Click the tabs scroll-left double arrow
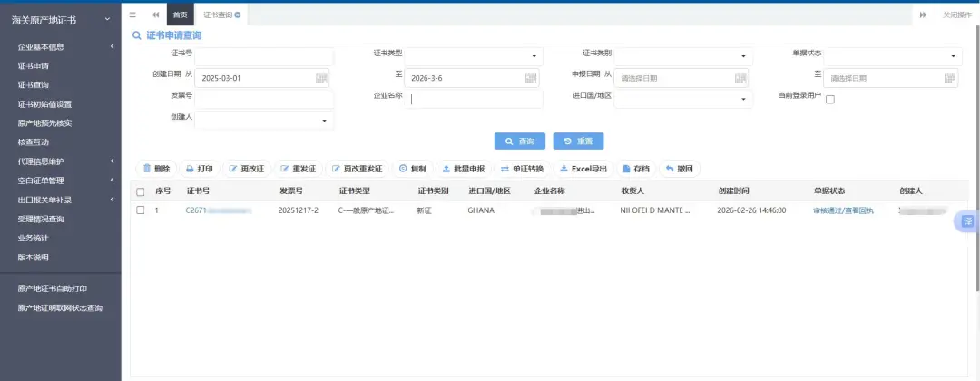 155,15
